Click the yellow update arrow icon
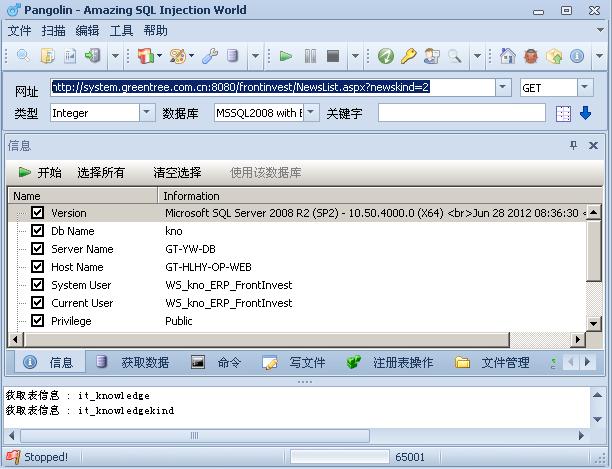This screenshot has width=612, height=469. point(554,56)
